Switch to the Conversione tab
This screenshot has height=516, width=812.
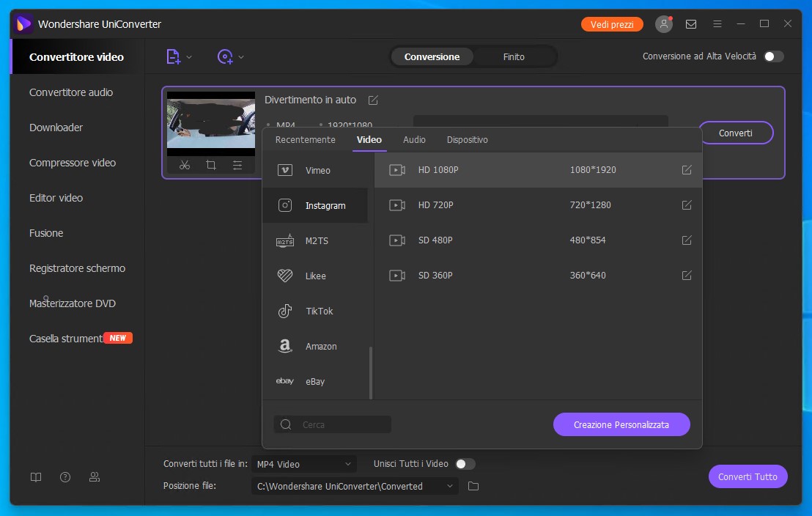pyautogui.click(x=432, y=57)
